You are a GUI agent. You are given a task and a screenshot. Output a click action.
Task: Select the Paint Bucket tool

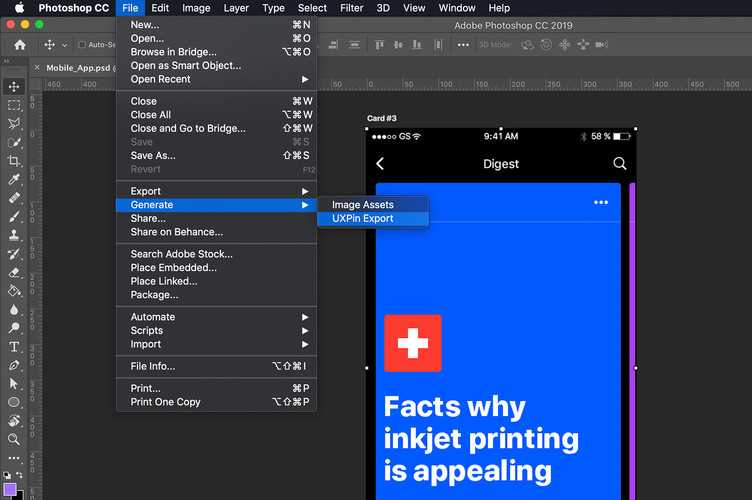[x=14, y=291]
